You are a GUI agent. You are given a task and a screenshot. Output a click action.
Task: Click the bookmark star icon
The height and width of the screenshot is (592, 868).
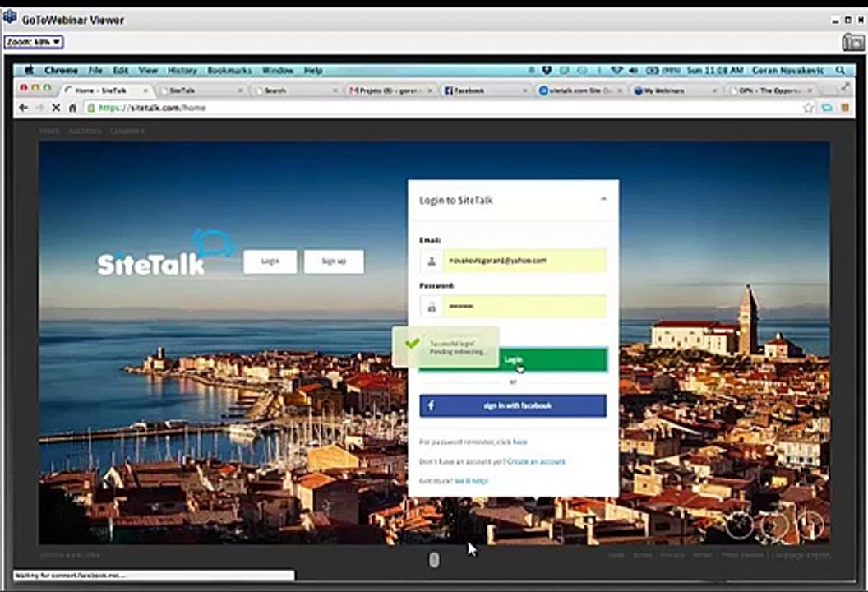click(x=809, y=108)
